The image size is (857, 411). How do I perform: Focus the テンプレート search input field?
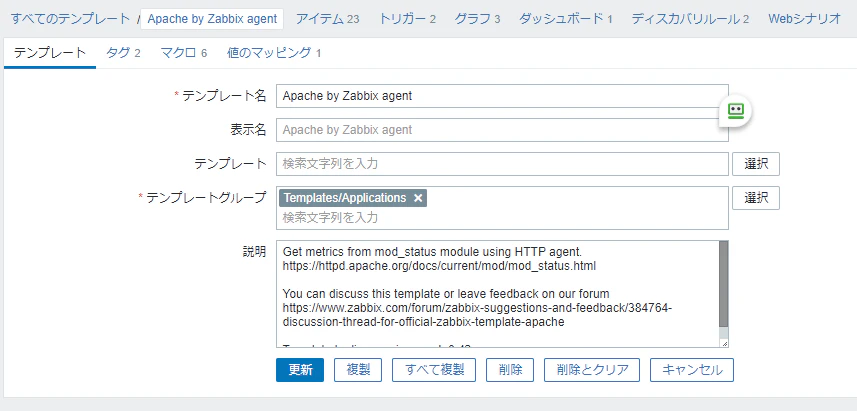pyautogui.click(x=502, y=163)
